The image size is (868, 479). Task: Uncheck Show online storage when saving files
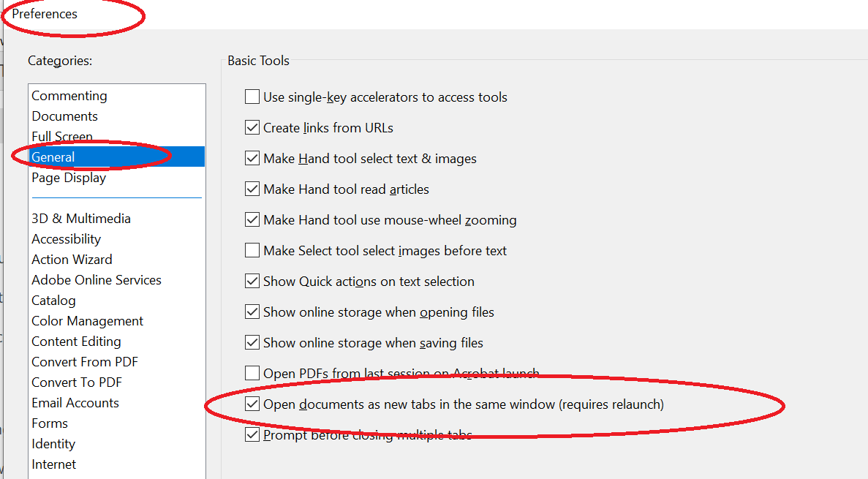click(x=252, y=342)
